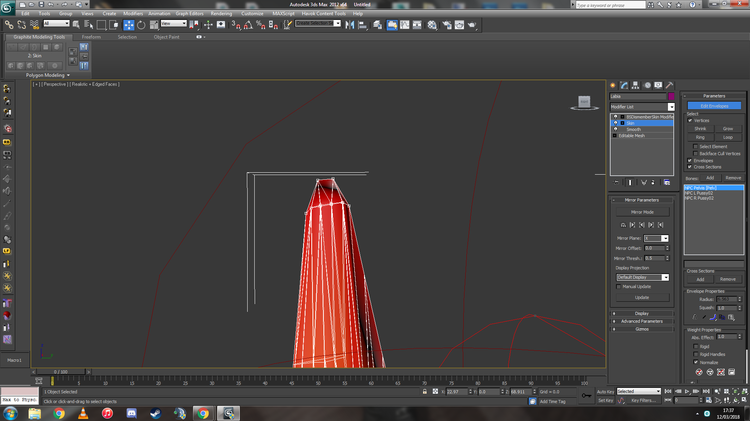This screenshot has width=750, height=421.
Task: Expand the Advanced Parameters rollout
Action: click(x=642, y=321)
